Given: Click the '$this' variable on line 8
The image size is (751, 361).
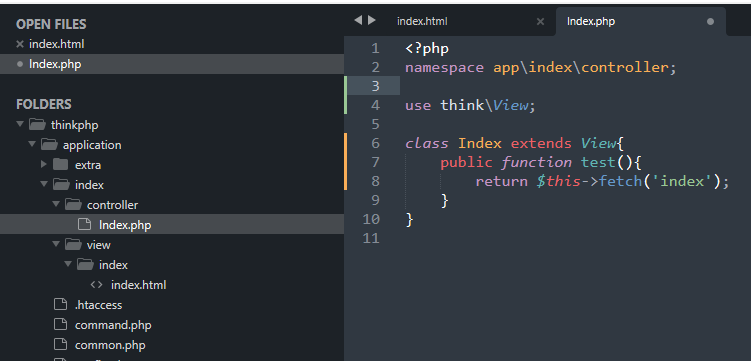Looking at the screenshot, I should (558, 181).
